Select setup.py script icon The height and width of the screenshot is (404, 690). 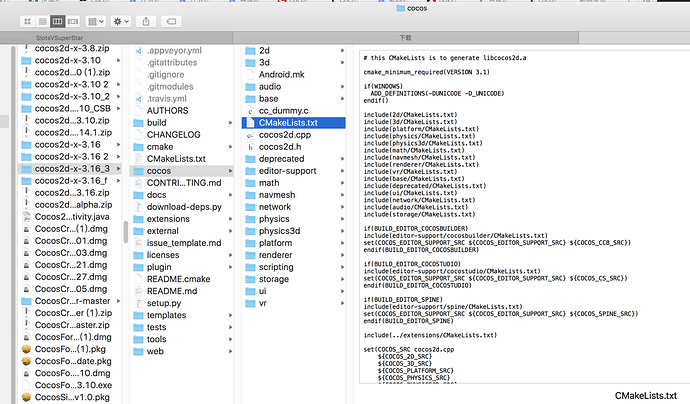point(139,304)
